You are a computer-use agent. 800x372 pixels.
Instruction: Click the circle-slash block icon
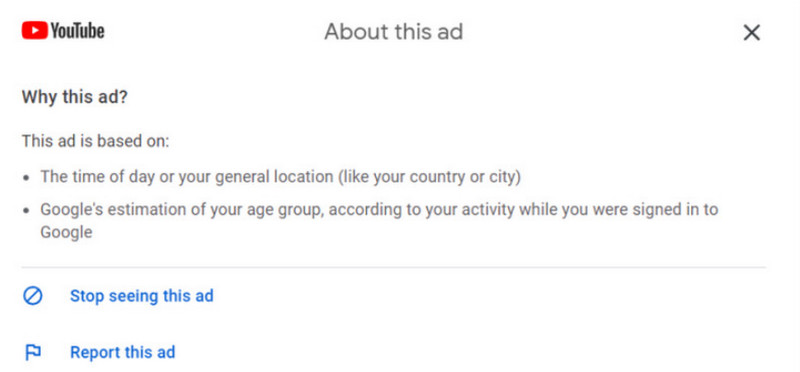(x=33, y=296)
